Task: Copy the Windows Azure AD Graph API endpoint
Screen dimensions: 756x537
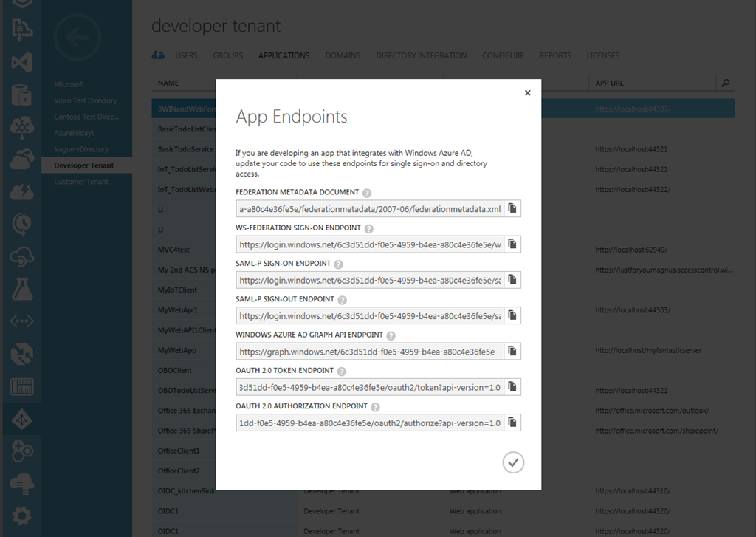Action: [x=512, y=352]
